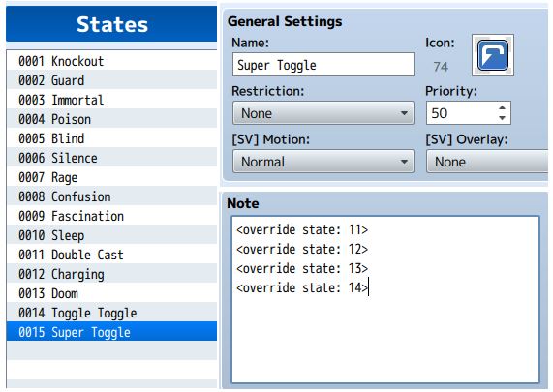Image resolution: width=553 pixels, height=392 pixels.
Task: Increase the Priority value
Action: tap(503, 108)
